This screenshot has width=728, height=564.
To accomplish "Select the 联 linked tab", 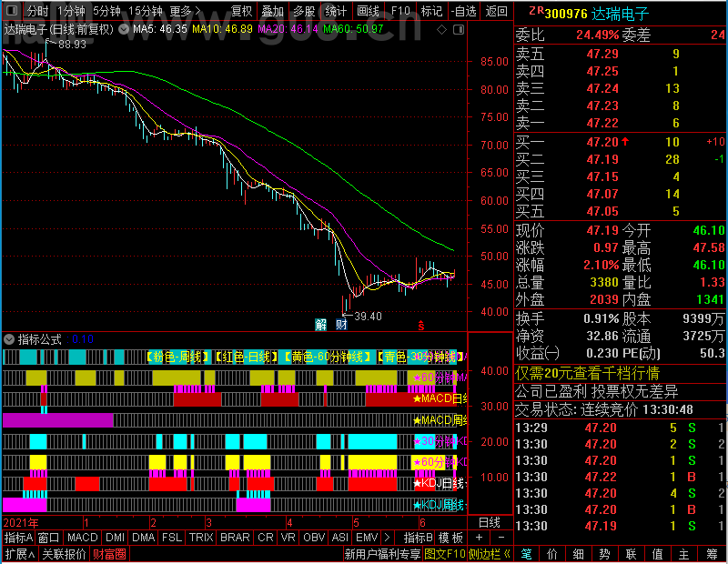I will [x=631, y=554].
